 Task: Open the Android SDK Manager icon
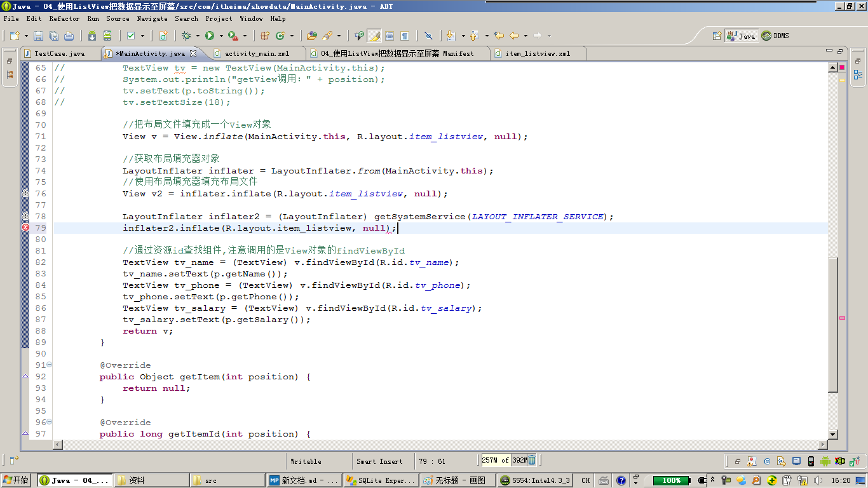click(92, 36)
